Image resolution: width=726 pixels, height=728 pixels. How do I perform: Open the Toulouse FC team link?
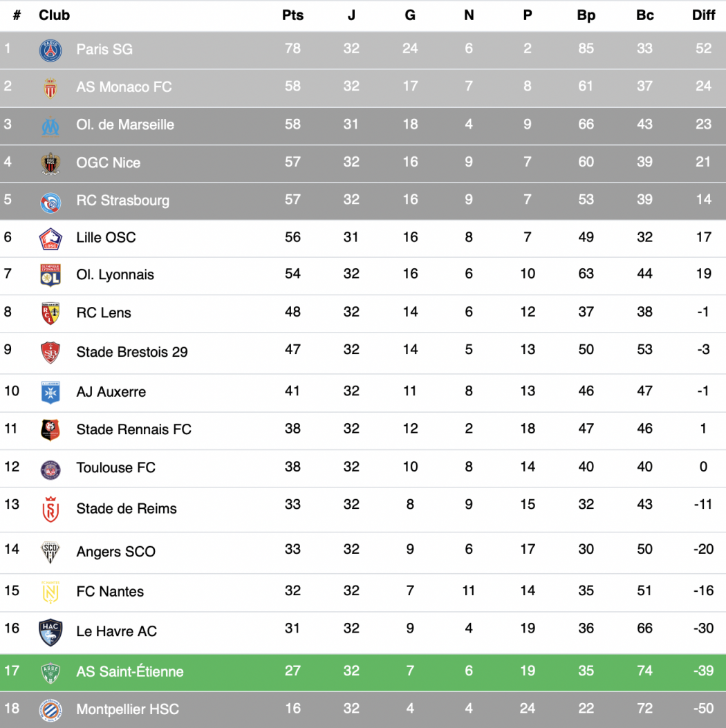click(115, 467)
